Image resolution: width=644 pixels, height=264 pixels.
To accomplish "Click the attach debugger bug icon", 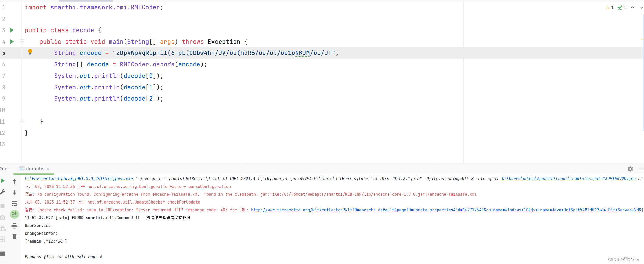I will pos(3,229).
